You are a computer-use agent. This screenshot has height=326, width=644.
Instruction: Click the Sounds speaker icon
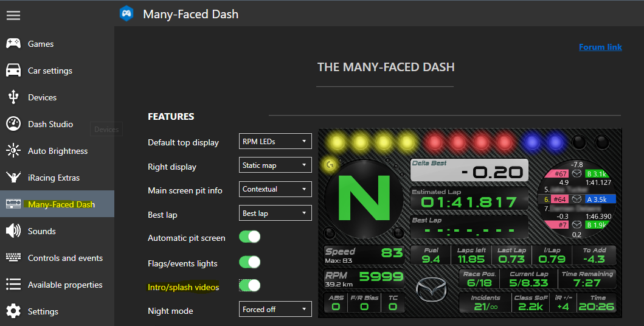13,231
